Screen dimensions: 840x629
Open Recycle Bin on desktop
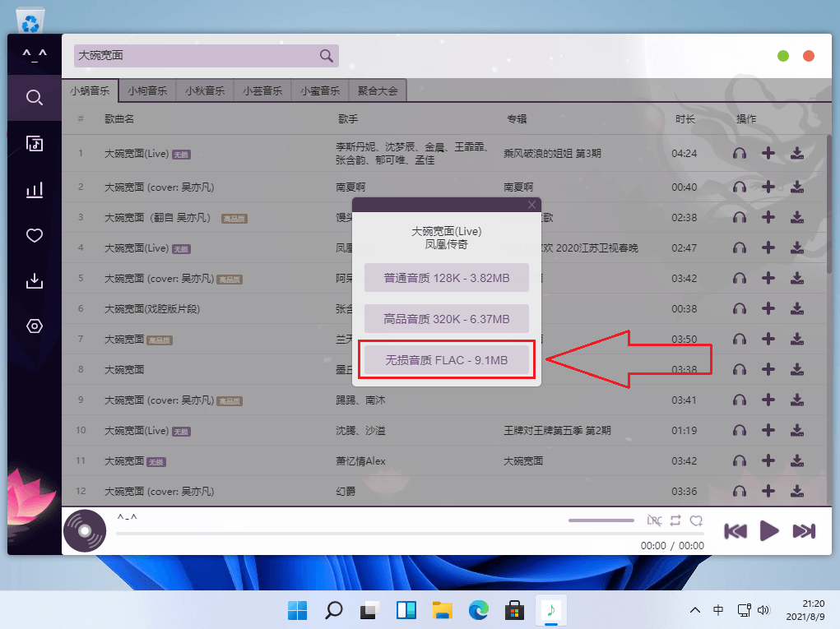pyautogui.click(x=30, y=21)
